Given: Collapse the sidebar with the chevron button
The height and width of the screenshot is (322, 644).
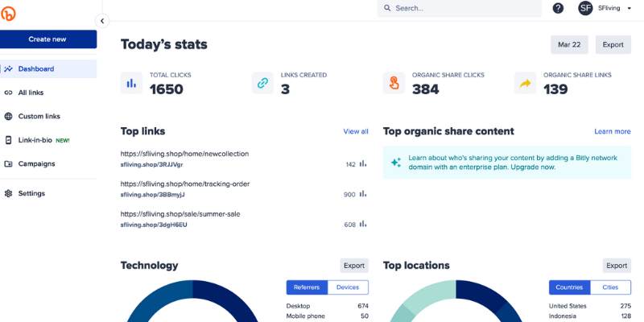Looking at the screenshot, I should click(x=102, y=21).
